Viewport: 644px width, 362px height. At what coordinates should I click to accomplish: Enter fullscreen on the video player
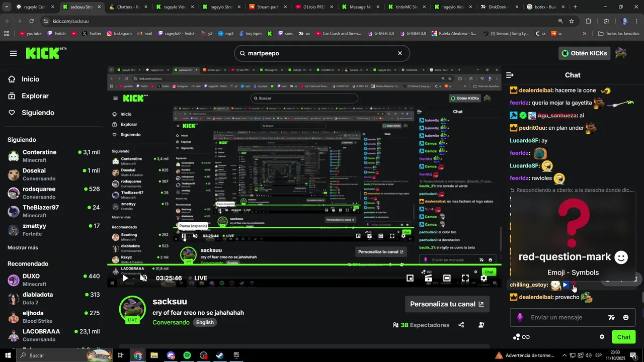(465, 278)
